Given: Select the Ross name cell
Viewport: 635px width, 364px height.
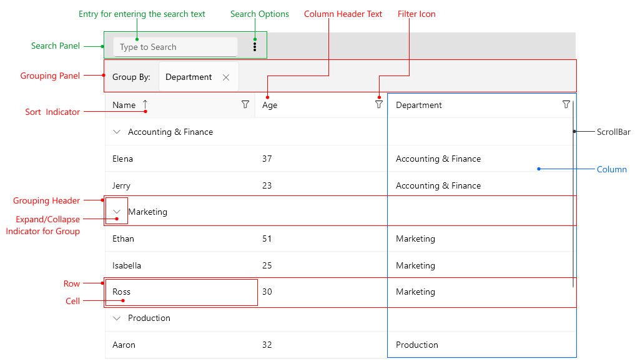Looking at the screenshot, I should [122, 292].
